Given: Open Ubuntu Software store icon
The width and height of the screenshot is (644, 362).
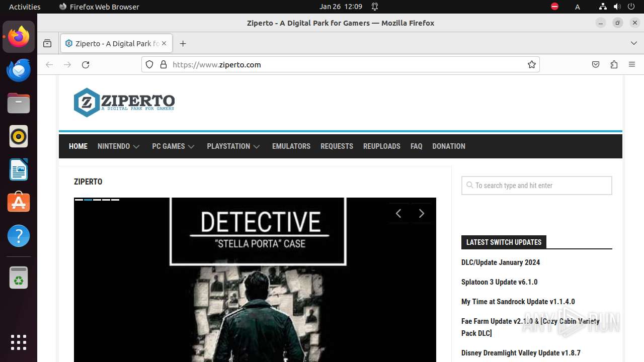Looking at the screenshot, I should pos(19,203).
